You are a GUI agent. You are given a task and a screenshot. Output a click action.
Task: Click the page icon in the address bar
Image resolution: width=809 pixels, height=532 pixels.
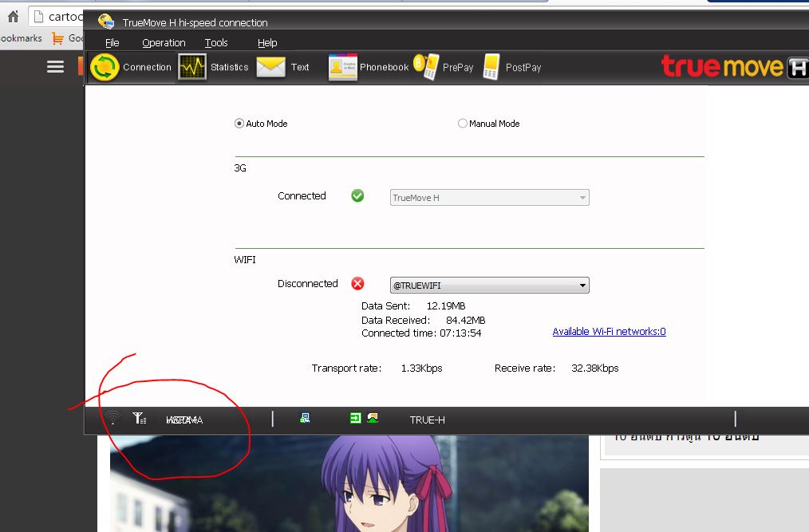click(38, 17)
